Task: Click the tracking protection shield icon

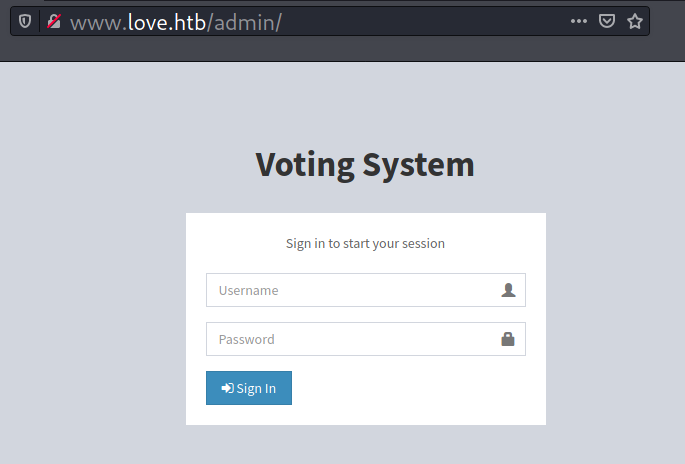Action: 25,21
